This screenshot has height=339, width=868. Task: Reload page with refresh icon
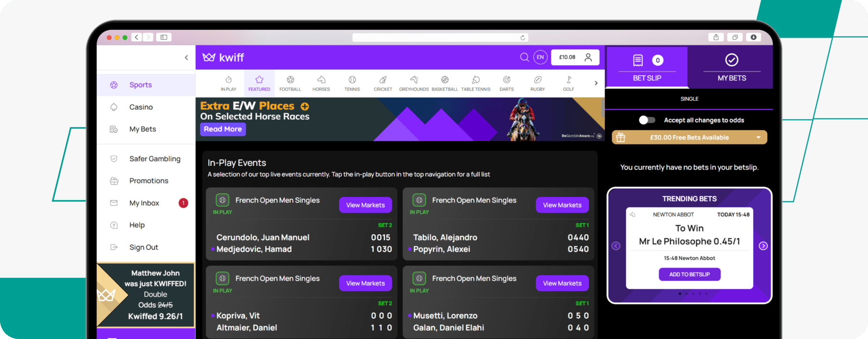pos(522,38)
